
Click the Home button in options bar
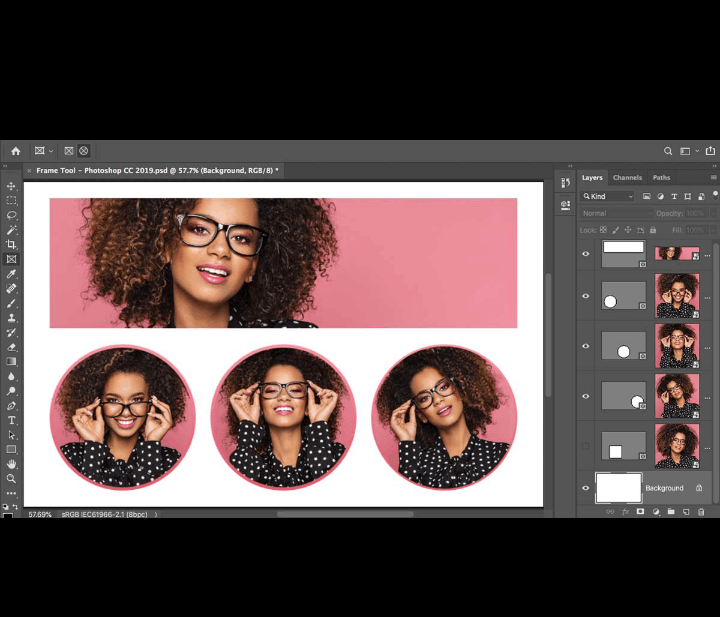(x=15, y=151)
